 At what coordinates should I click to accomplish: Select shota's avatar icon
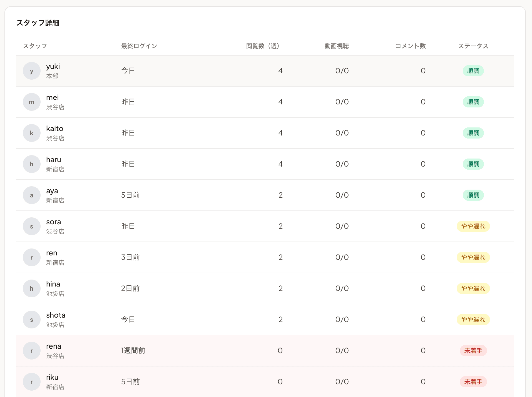[x=32, y=320]
